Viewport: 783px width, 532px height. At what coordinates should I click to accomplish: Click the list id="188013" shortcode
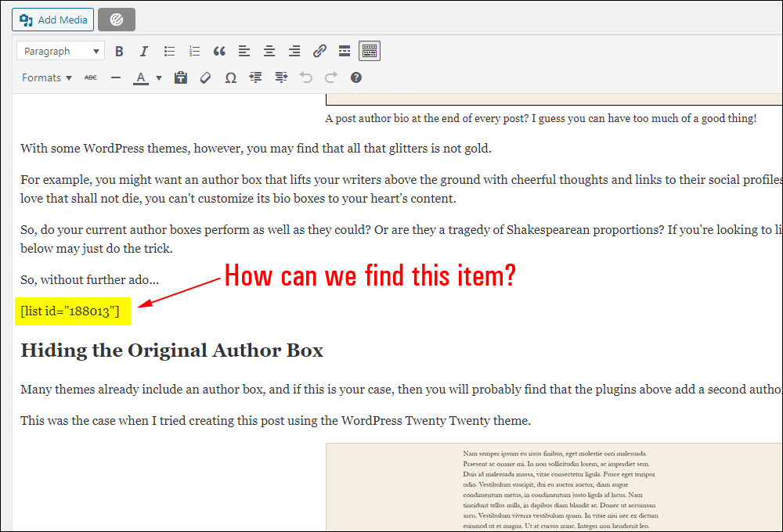pos(70,311)
